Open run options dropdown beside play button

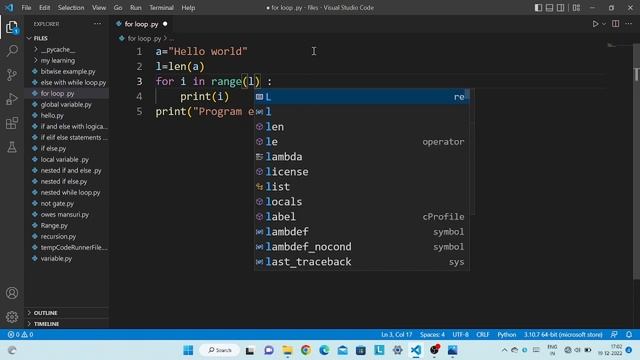[x=604, y=24]
